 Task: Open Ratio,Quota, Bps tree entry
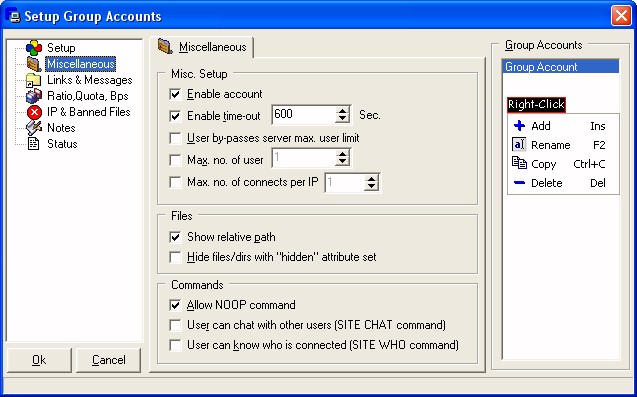click(x=88, y=96)
